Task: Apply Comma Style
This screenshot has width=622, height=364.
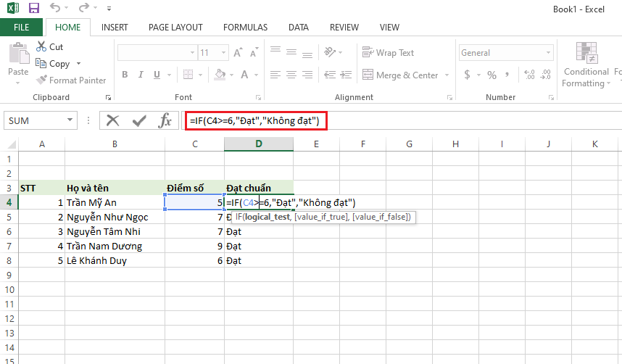Action: click(507, 75)
